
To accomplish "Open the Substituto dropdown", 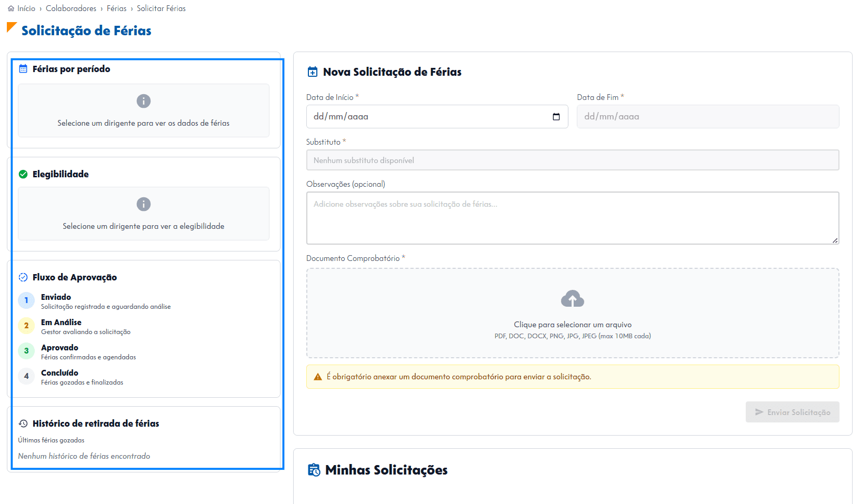I will [573, 160].
